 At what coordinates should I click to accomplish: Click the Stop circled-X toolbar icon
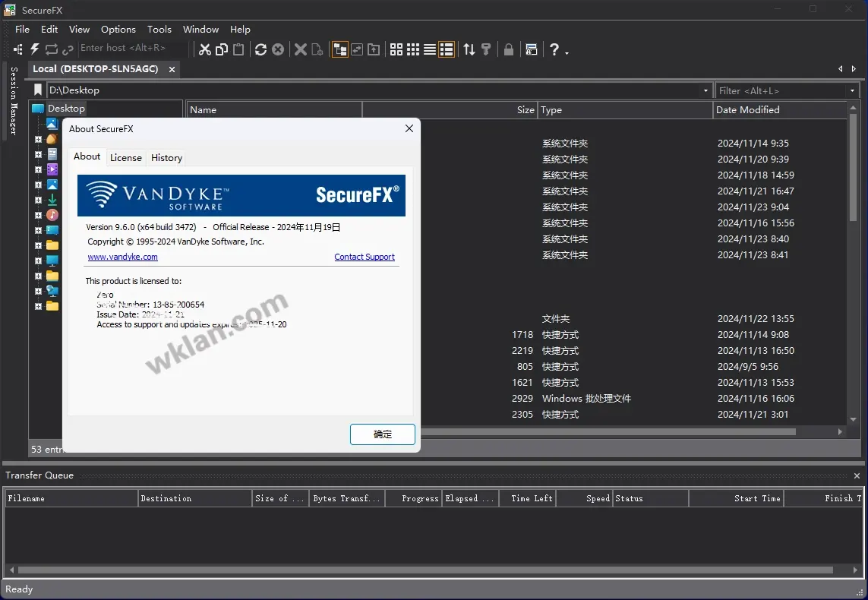278,49
